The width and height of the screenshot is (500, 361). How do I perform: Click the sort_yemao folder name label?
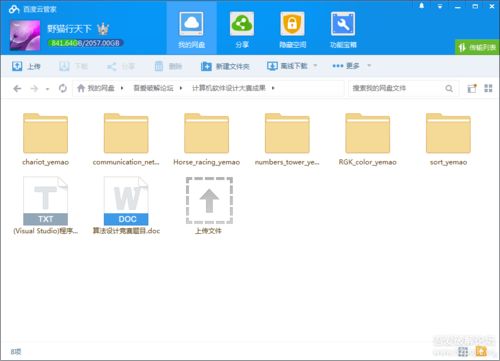tap(448, 162)
